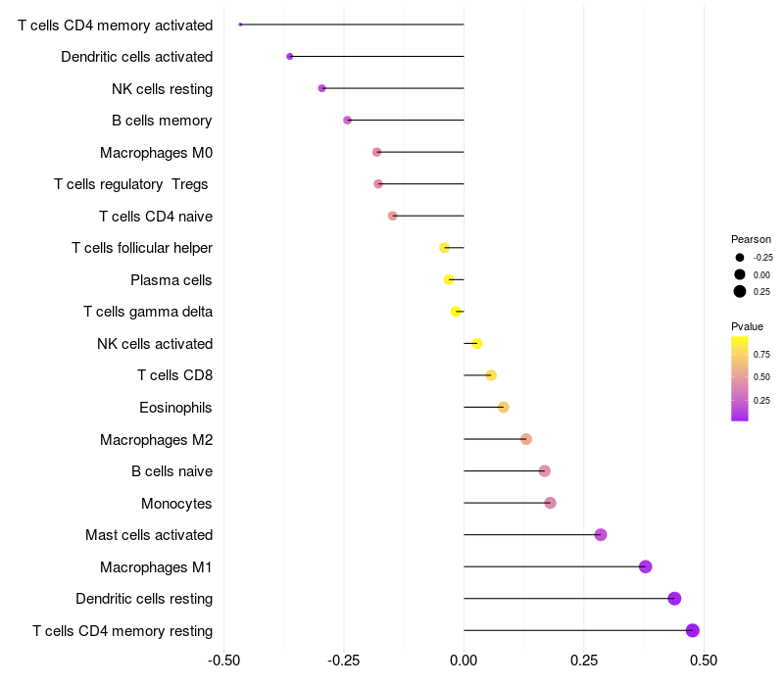Select the Dendritic cells resting data point
784x686 pixels.
point(674,599)
